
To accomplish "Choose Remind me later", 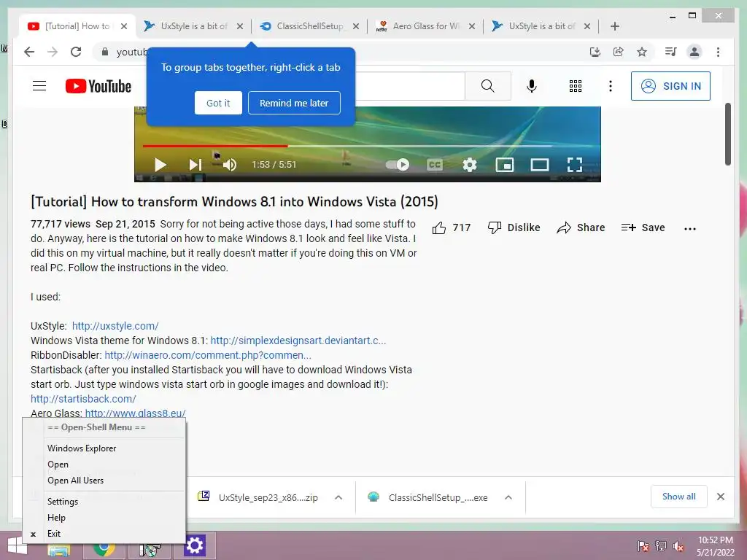I will point(294,103).
